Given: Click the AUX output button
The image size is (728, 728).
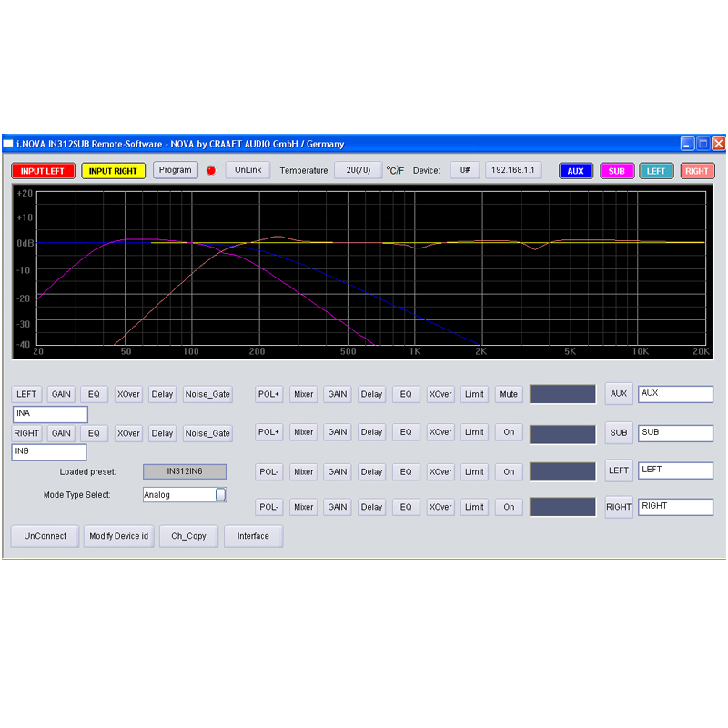Looking at the screenshot, I should 619,394.
